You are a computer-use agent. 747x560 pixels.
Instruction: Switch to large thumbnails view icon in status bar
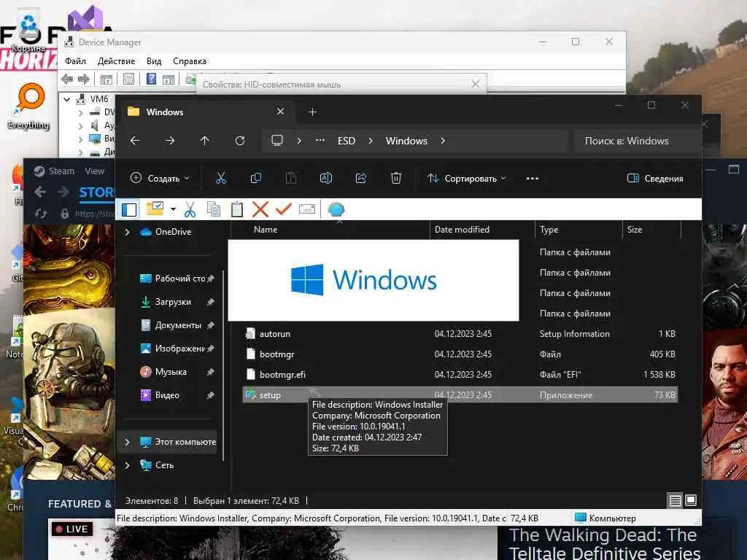click(x=691, y=500)
